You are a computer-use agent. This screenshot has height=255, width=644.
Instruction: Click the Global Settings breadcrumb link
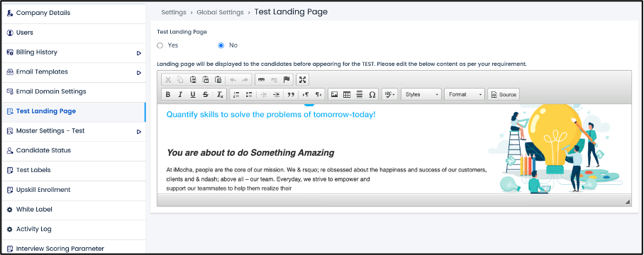tap(220, 12)
